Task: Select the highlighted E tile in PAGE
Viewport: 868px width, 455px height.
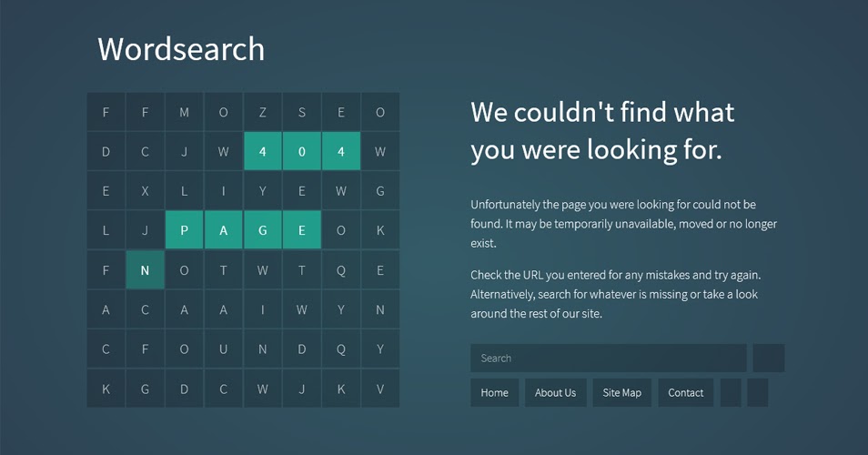Action: pyautogui.click(x=302, y=229)
